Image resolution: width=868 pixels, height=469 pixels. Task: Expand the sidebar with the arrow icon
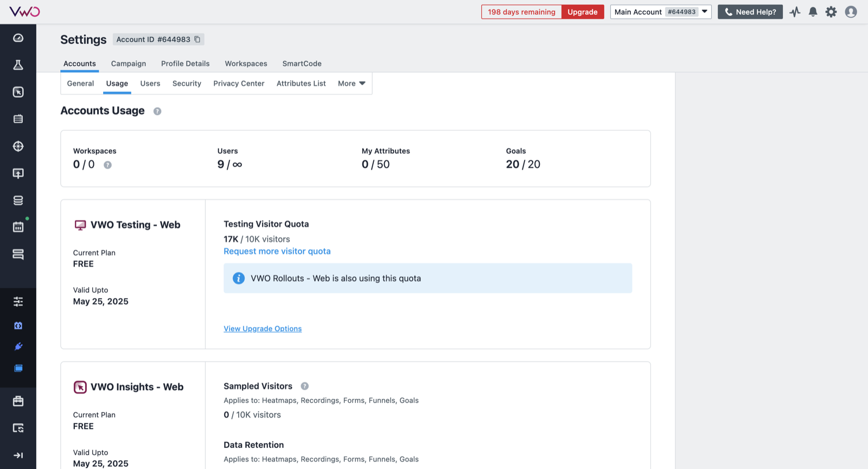(x=18, y=455)
